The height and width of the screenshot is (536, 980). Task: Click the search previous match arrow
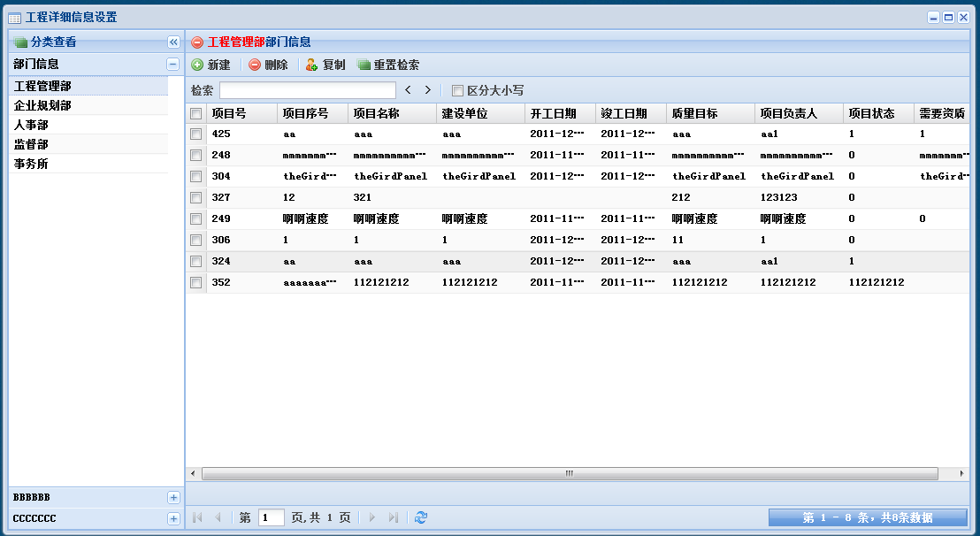click(x=407, y=89)
